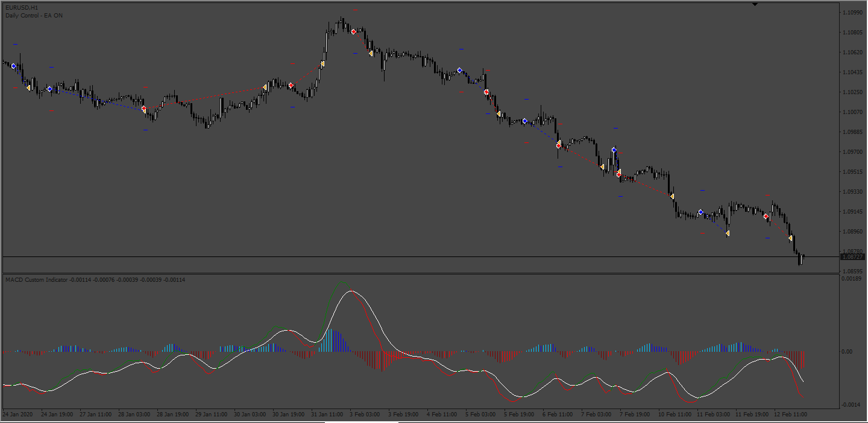Viewport: 868px width, 423px height.
Task: Click the 12 Feb 11:00 time label
Action: [790, 415]
